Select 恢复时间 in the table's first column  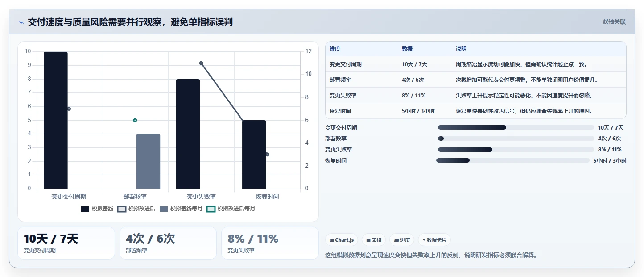tap(340, 111)
